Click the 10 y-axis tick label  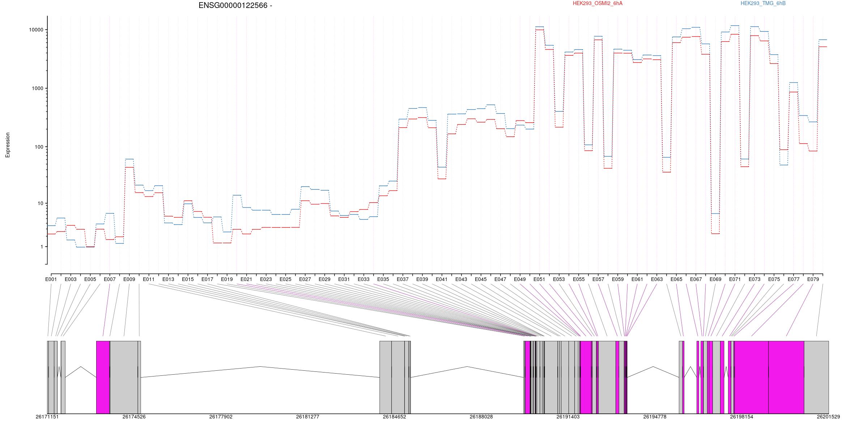[40, 204]
